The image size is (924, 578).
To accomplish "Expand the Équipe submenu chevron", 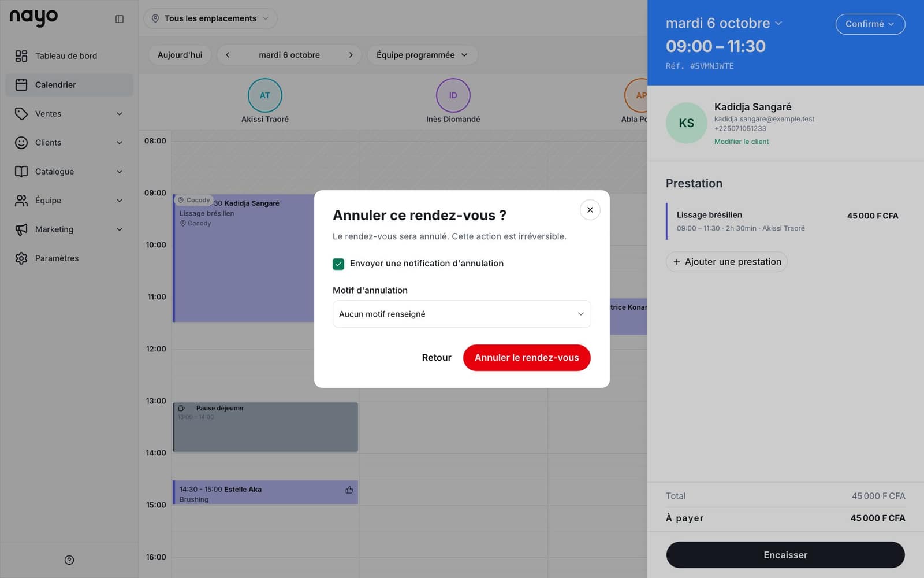I will click(x=120, y=201).
